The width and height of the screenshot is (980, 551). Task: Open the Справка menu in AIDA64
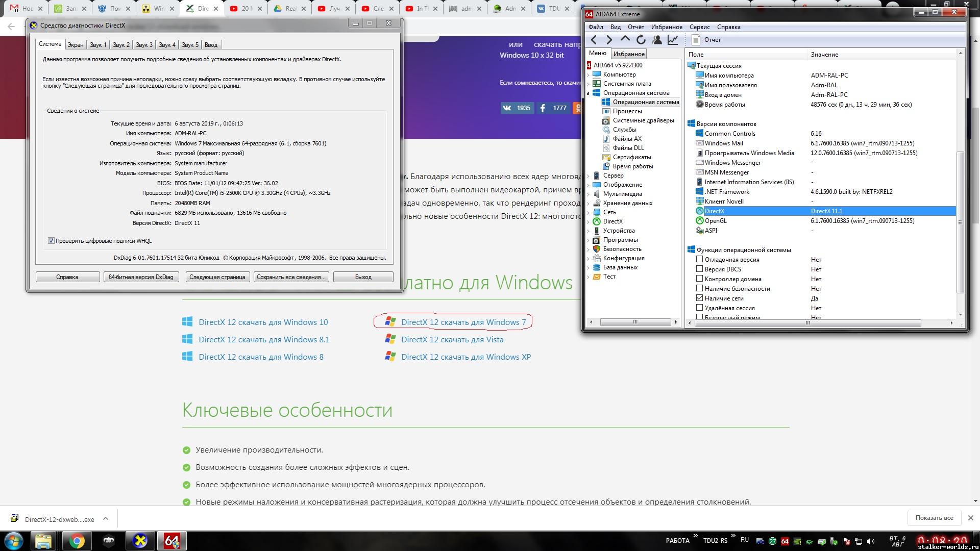point(728,27)
